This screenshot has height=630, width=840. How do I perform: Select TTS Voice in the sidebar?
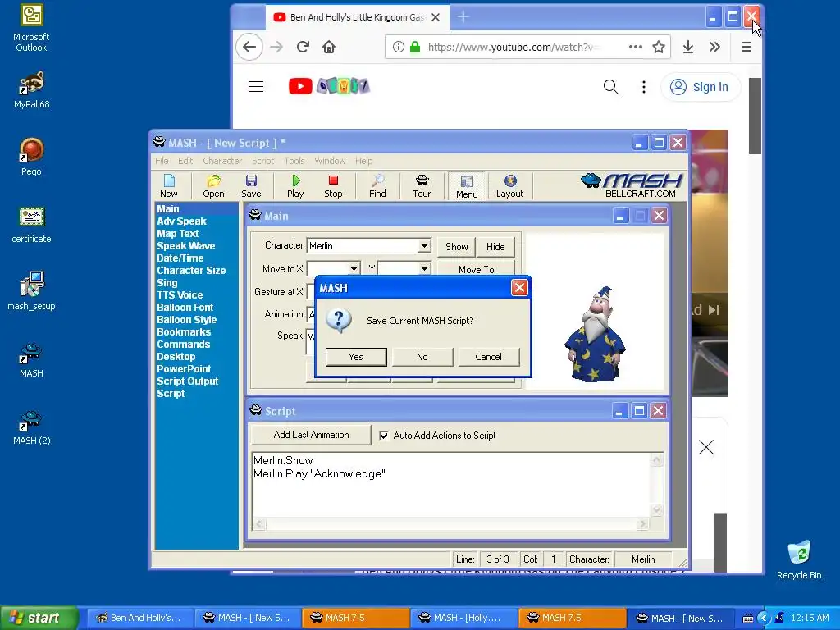tap(180, 295)
